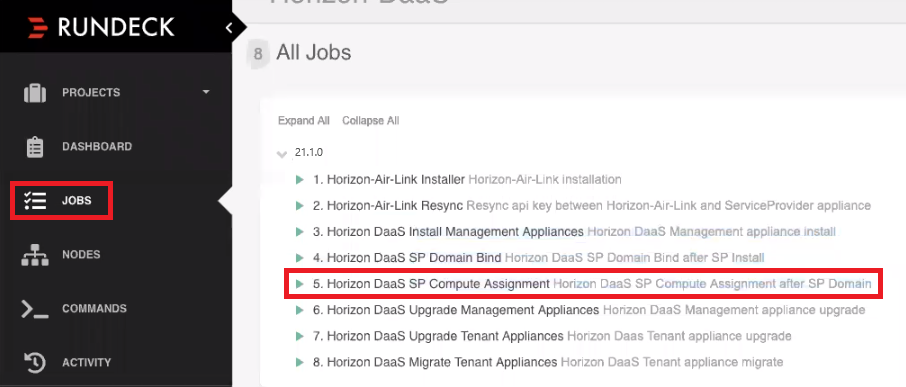
Task: Run Install Management Appliances via play icon
Action: tap(299, 232)
